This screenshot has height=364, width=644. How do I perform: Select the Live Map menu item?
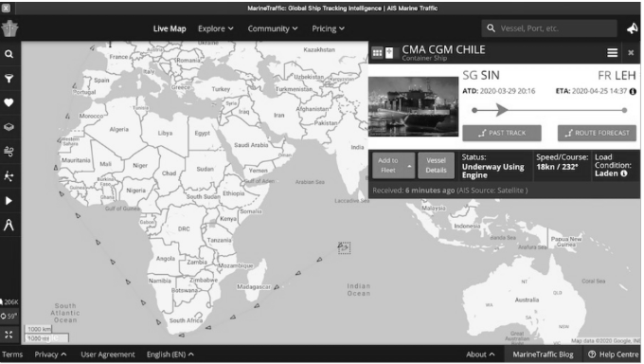point(170,28)
